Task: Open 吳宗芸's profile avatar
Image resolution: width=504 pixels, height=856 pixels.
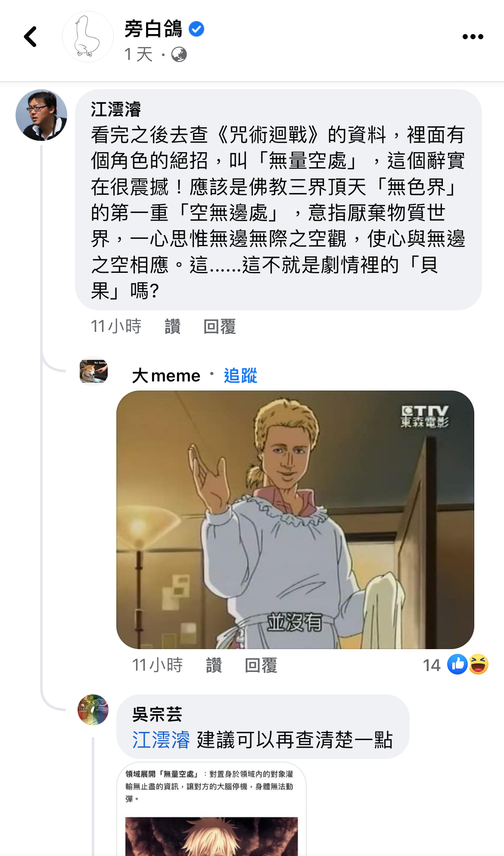Action: pyautogui.click(x=93, y=710)
